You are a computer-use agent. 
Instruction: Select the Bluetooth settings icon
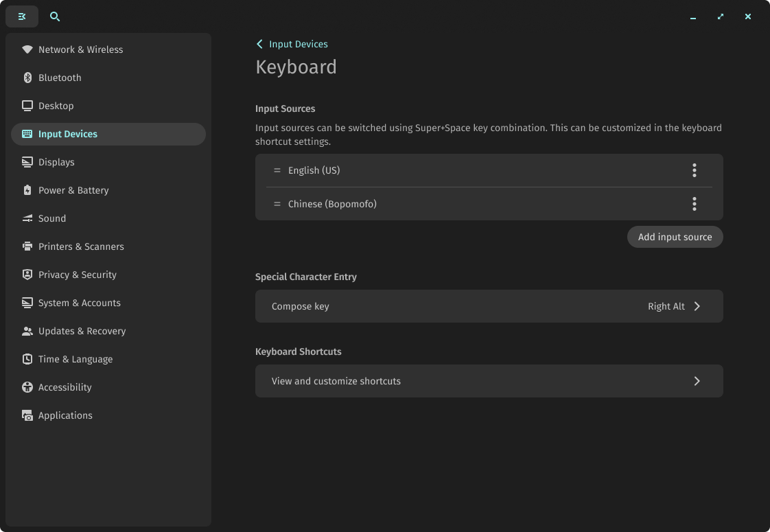pyautogui.click(x=27, y=78)
